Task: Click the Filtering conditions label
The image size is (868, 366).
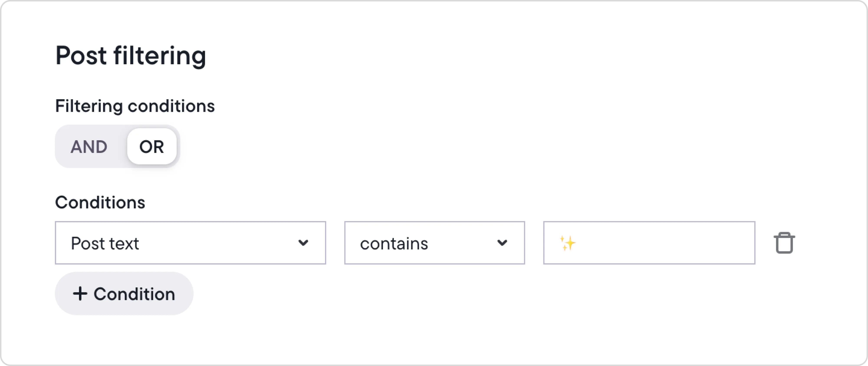Action: pyautogui.click(x=135, y=106)
